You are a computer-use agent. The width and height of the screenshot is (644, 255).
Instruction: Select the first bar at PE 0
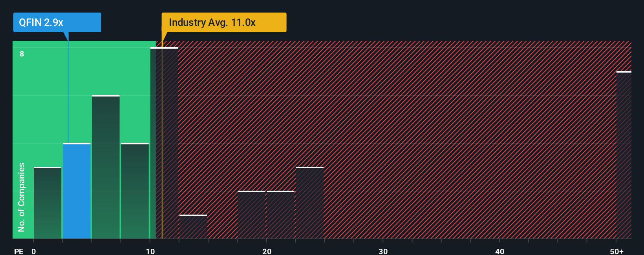(x=48, y=203)
